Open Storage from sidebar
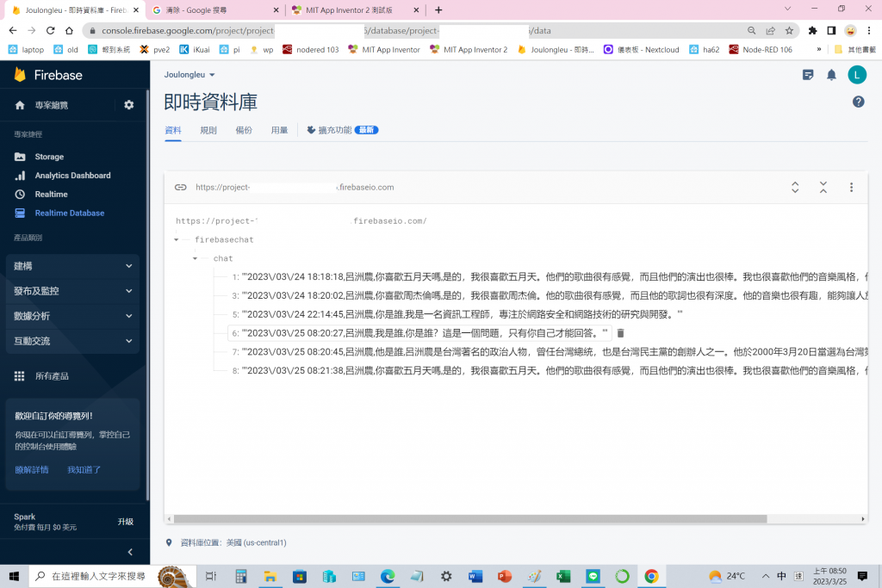 (x=49, y=157)
